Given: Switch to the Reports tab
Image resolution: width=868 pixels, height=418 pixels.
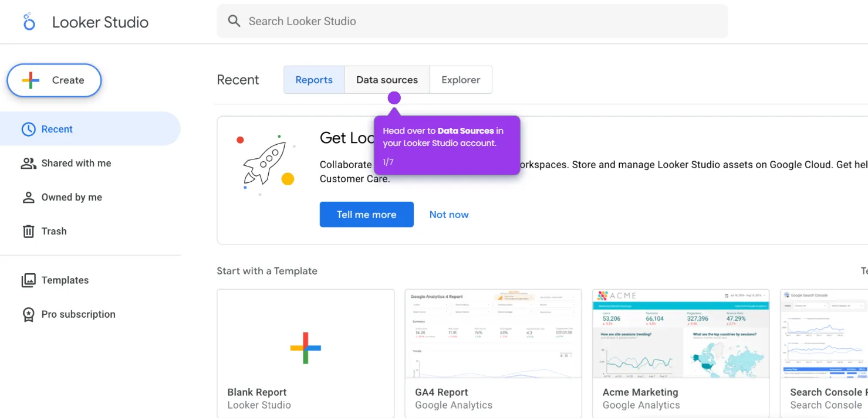Looking at the screenshot, I should coord(314,80).
